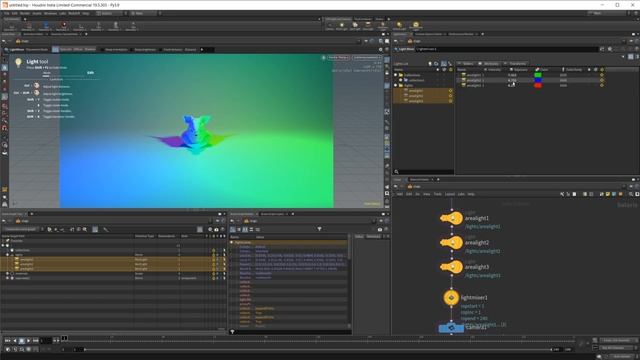Open the Build desktop dropdown
Image resolution: width=640 pixels, height=360 pixels.
point(110,13)
